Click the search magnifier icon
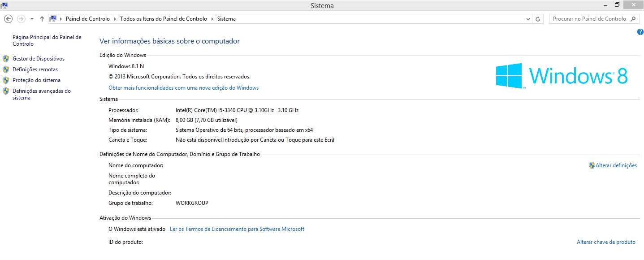644x260 pixels. [633, 19]
